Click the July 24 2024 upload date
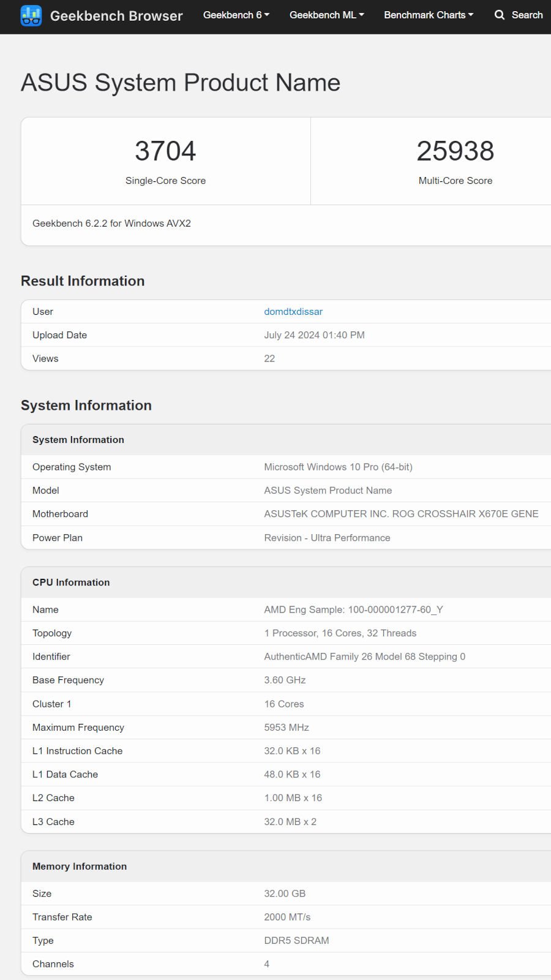This screenshot has height=980, width=551. click(314, 335)
